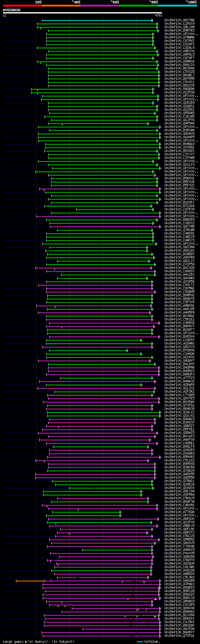Image resolution: width=200 pixels, height=644 pixels.
Task: Click the UniRef100_B7QM06 label
Action: tap(179, 350)
